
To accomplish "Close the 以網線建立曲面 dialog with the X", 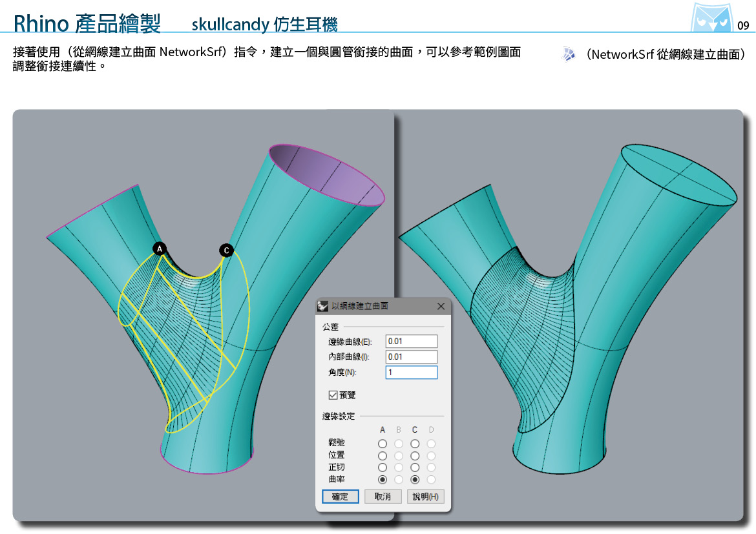I will point(441,306).
